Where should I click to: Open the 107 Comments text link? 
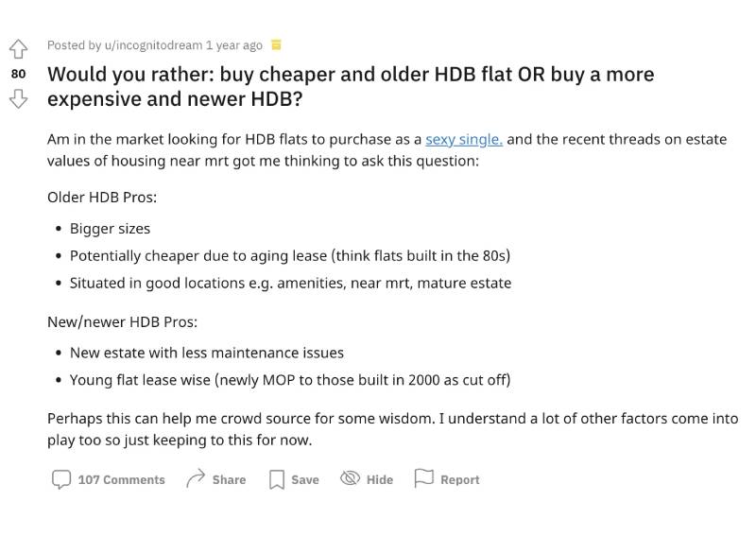(121, 480)
